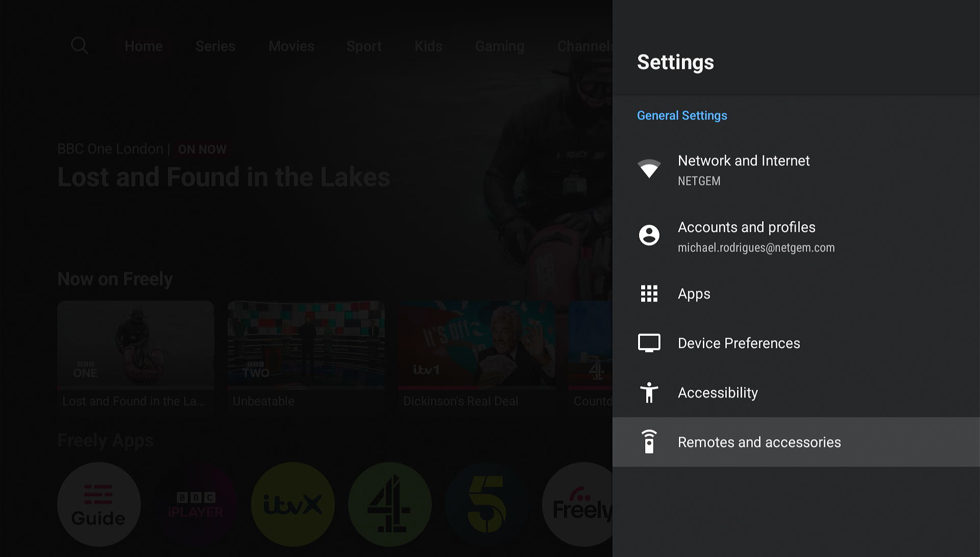Click the NETGEM network name
This screenshot has width=980, height=557.
tap(699, 181)
